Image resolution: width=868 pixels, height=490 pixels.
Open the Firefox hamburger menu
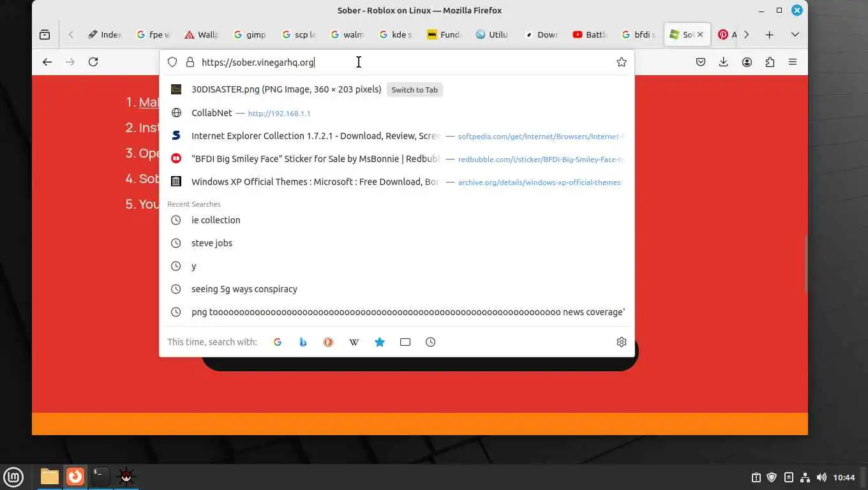[793, 62]
